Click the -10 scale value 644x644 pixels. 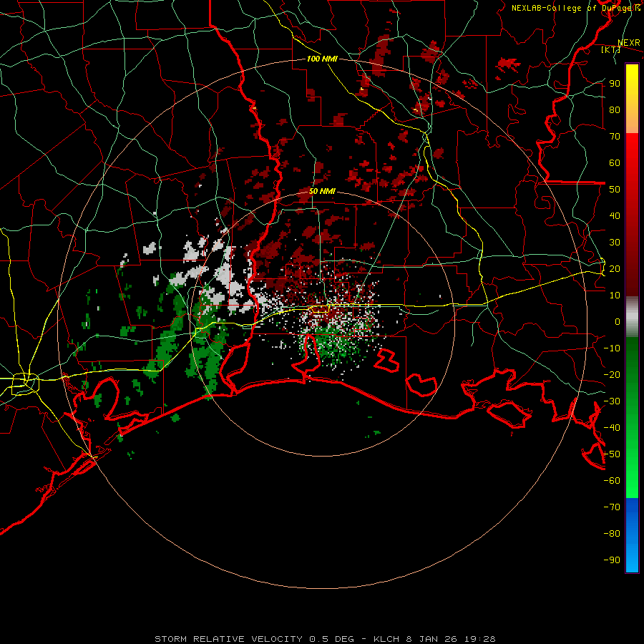click(612, 348)
